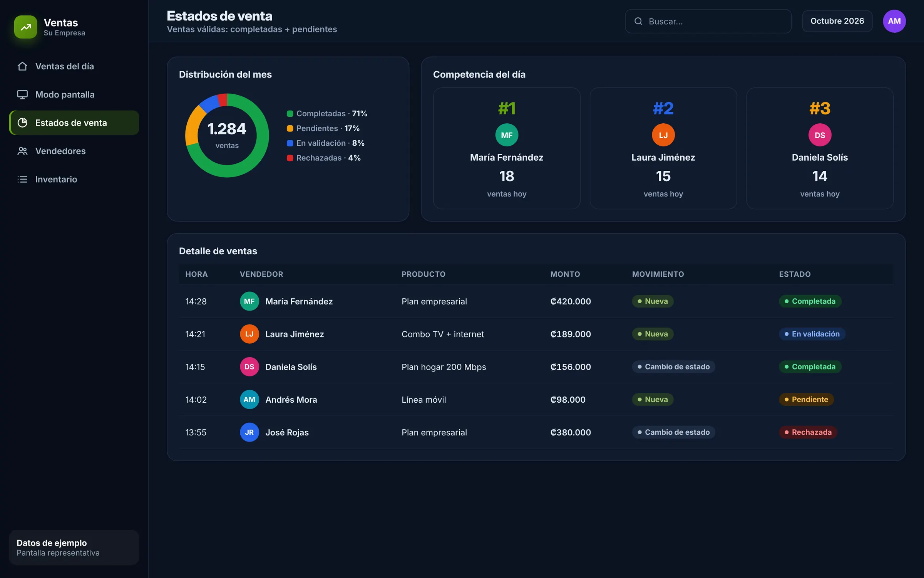Click the list icon beside Inventario
The image size is (924, 578).
(22, 179)
